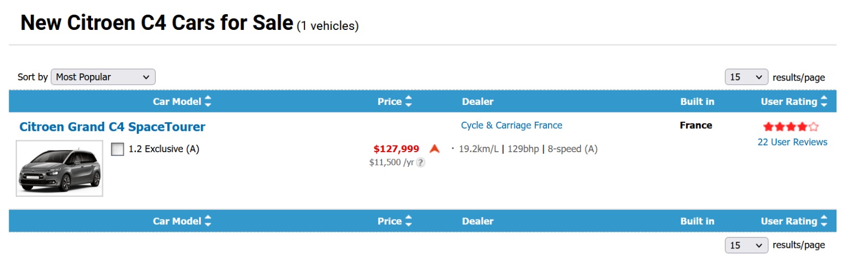The height and width of the screenshot is (256, 868).
Task: Click the four-star user rating
Action: click(x=790, y=127)
